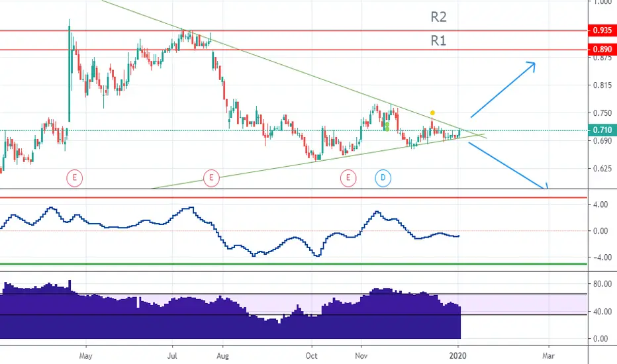617x364 pixels.
Task: Click the Aug label on the time axis
Action: [222, 356]
